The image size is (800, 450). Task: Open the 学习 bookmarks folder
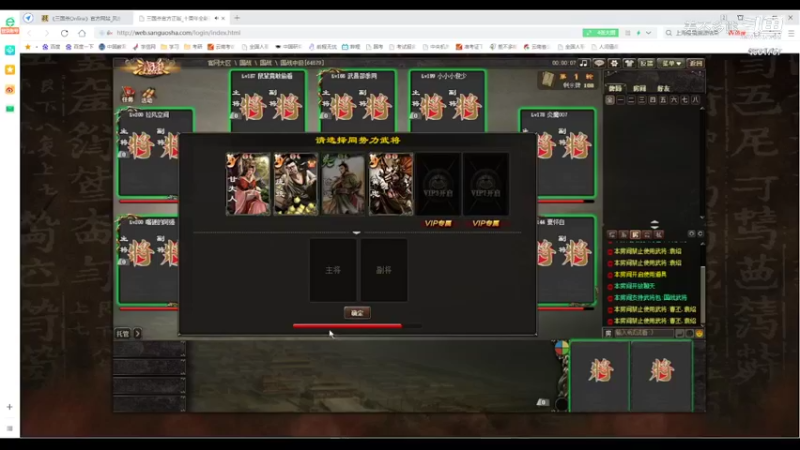[170, 46]
